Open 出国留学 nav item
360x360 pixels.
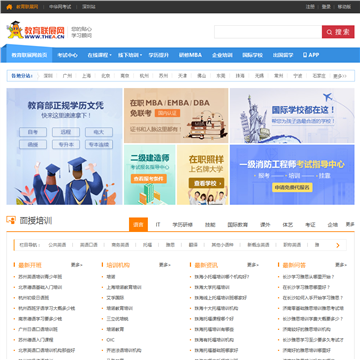click(283, 55)
